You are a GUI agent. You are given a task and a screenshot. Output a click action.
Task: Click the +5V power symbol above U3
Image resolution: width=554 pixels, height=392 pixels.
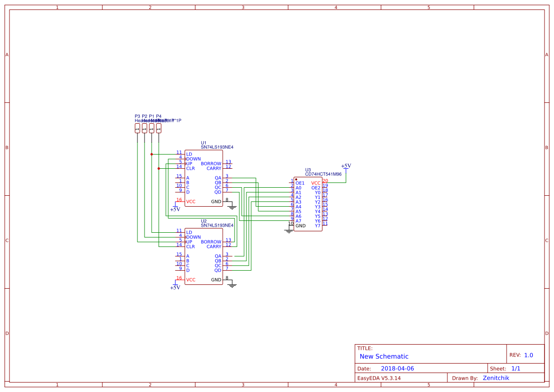pyautogui.click(x=346, y=169)
